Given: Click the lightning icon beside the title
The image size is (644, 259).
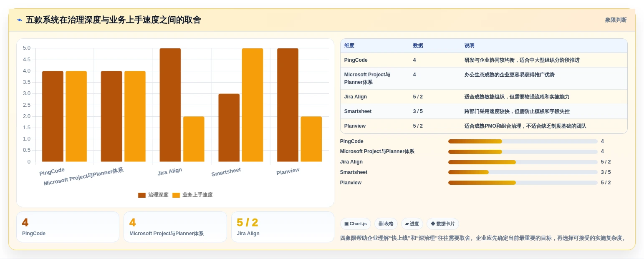Looking at the screenshot, I should 20,20.
